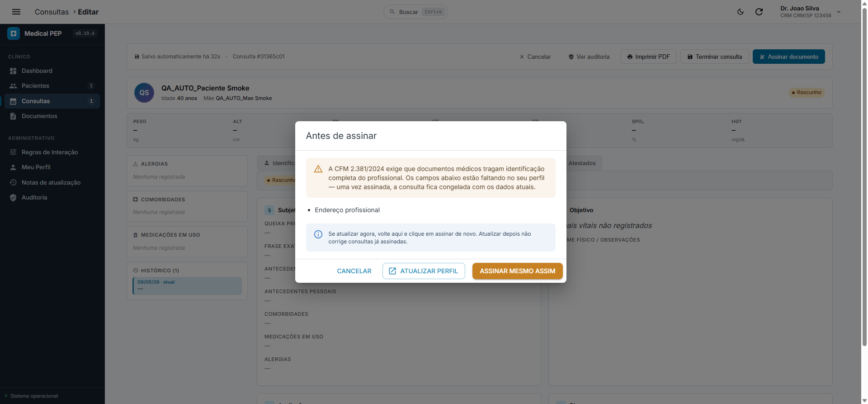Click the Regras de Interação sliders icon
The width and height of the screenshot is (868, 404).
[13, 152]
